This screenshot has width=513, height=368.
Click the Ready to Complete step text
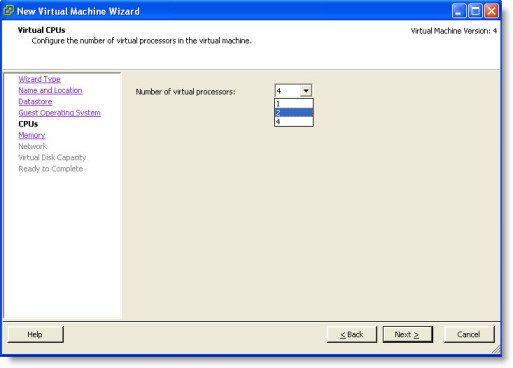pyautogui.click(x=51, y=169)
